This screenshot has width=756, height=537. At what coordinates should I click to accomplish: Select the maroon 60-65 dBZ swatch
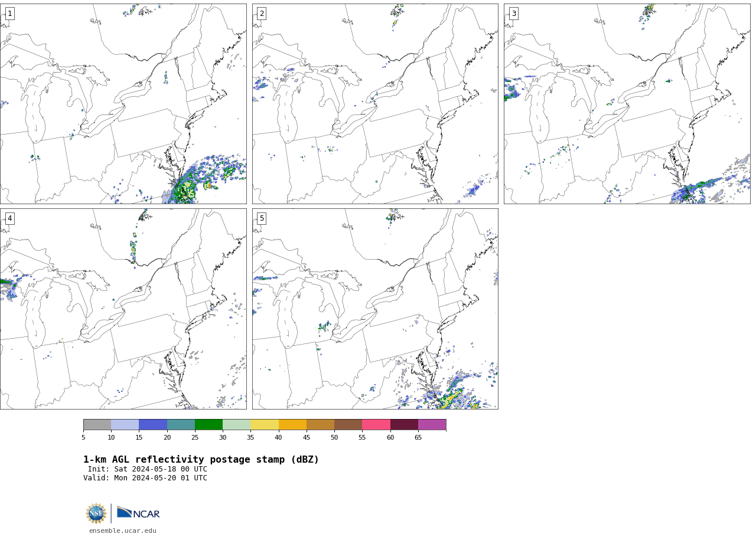(x=404, y=425)
